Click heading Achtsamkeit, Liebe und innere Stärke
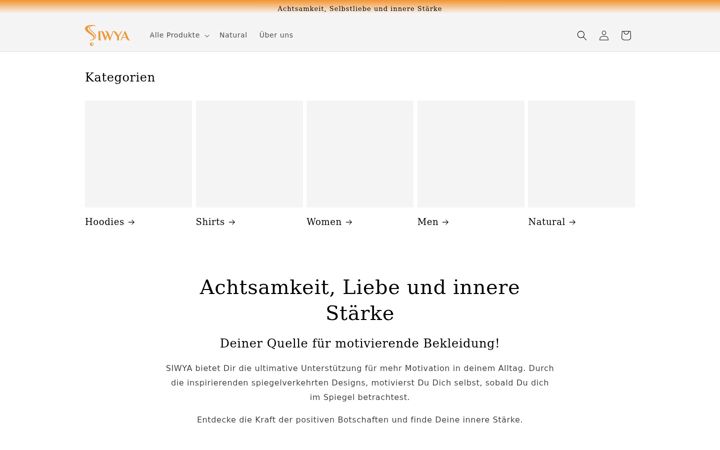 pos(360,300)
